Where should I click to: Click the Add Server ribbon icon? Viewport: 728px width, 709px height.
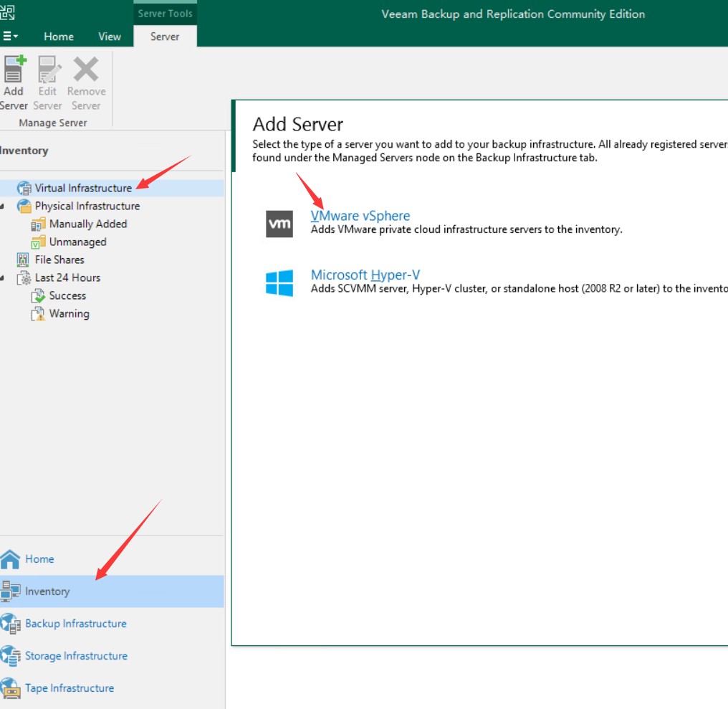click(x=14, y=70)
